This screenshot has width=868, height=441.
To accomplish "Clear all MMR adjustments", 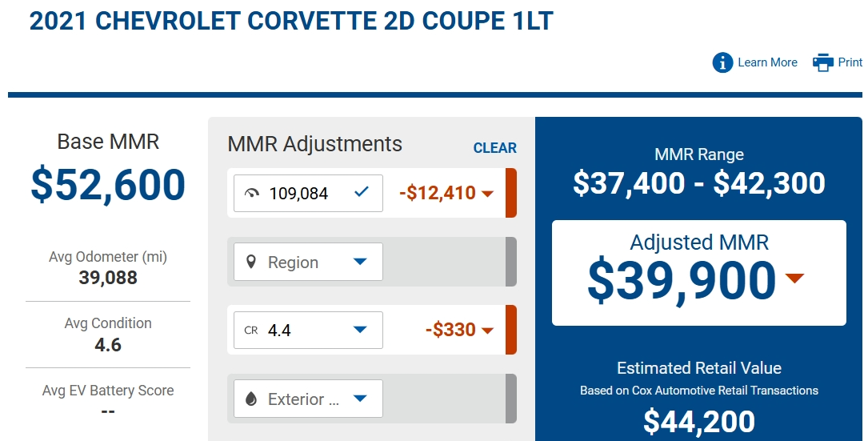I will pos(495,148).
